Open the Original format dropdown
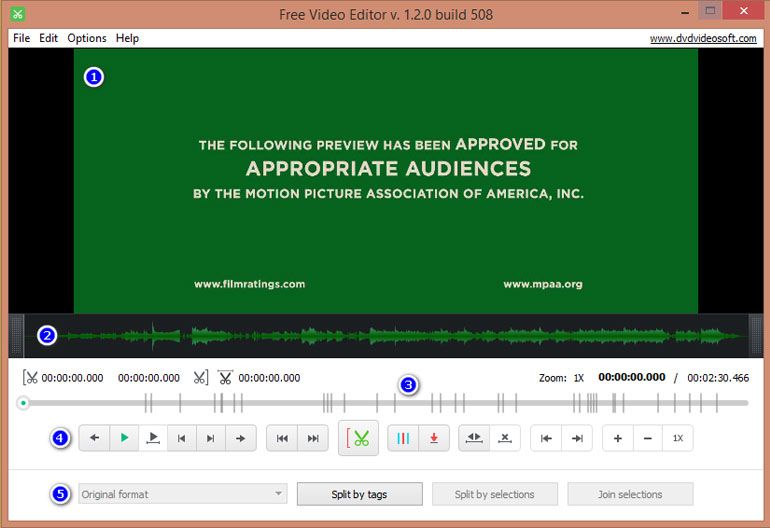Viewport: 770px width, 528px height. pyautogui.click(x=182, y=494)
